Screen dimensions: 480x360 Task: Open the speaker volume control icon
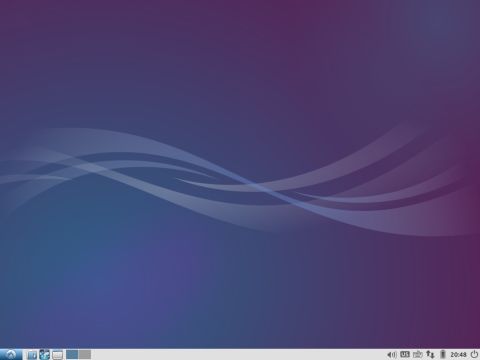[392, 355]
